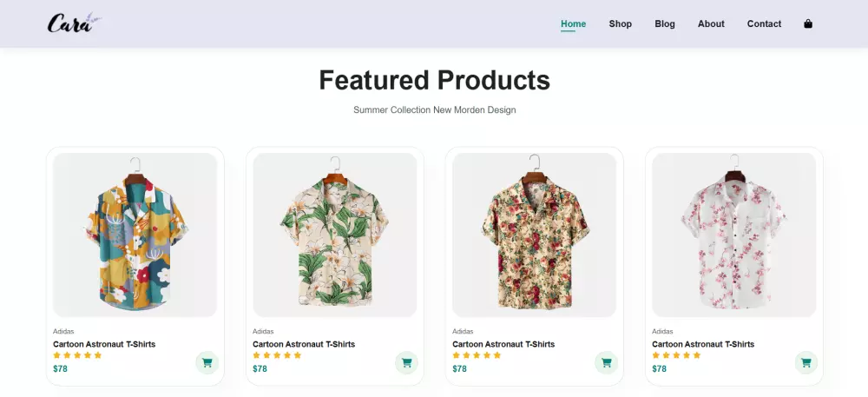View the red floral shirt image
Screen dimensions: 868x397
(535, 235)
